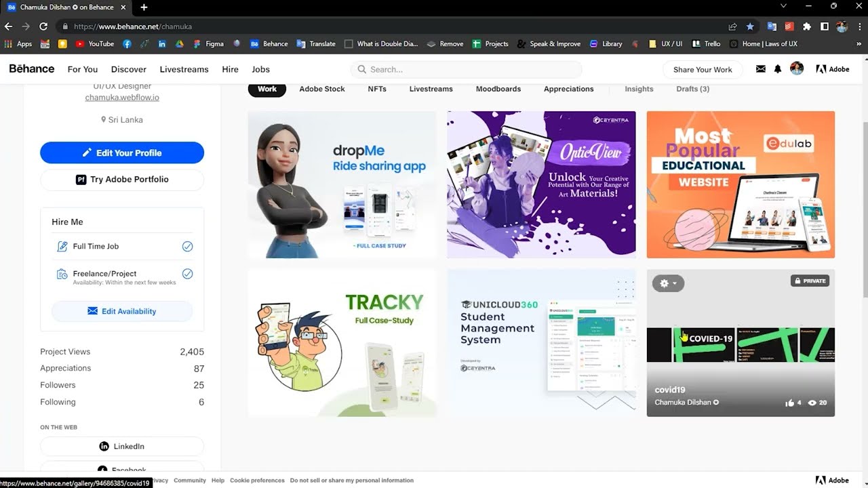Click Try Adobe Portfolio button

point(122,180)
